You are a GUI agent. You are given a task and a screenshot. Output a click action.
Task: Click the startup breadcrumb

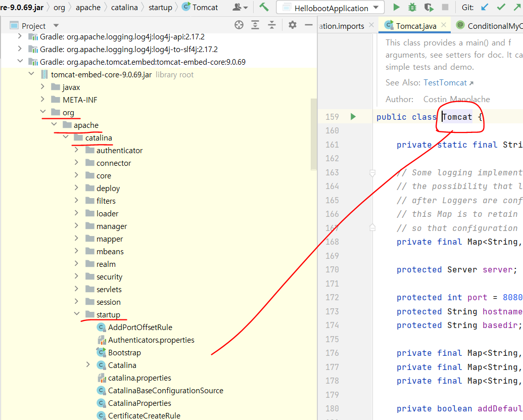[160, 8]
